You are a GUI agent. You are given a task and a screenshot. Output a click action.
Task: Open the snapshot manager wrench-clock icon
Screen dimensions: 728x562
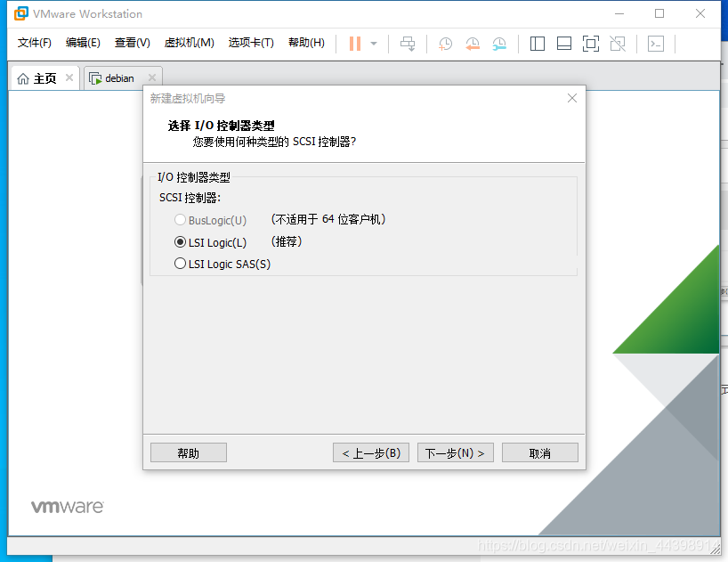499,44
